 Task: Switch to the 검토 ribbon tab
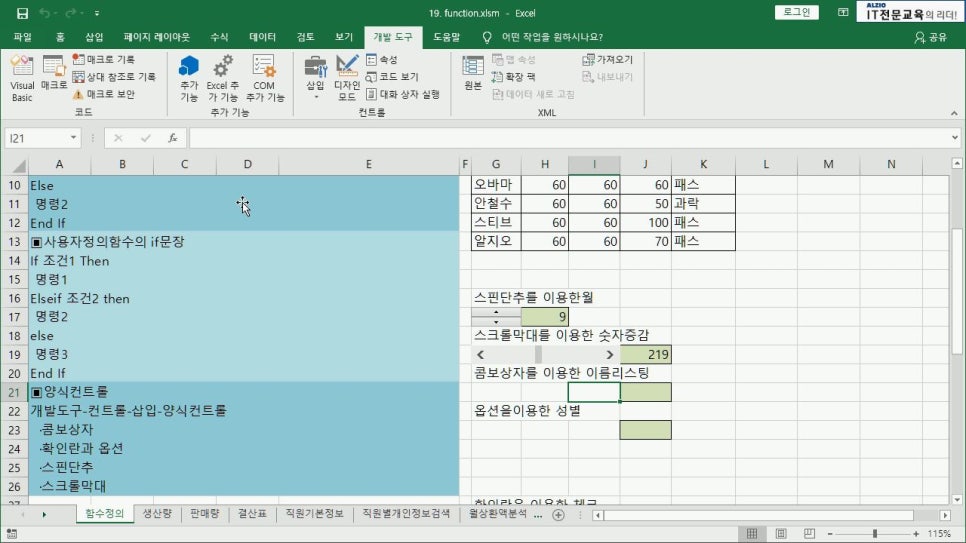click(306, 37)
